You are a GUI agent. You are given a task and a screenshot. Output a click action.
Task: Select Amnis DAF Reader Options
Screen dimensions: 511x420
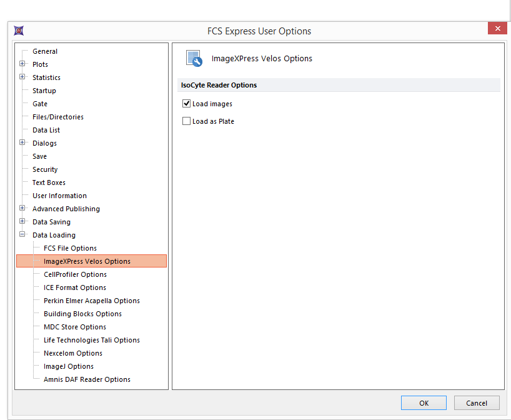(x=87, y=379)
